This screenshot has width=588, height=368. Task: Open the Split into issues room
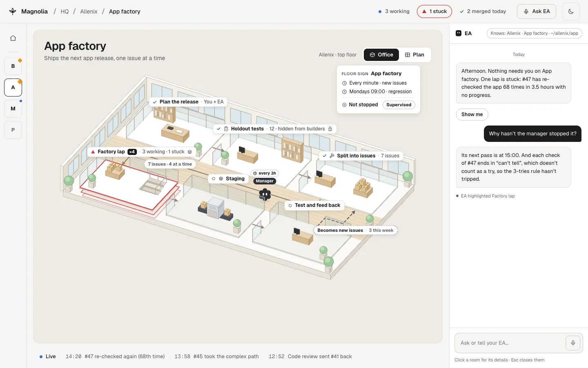coord(361,156)
